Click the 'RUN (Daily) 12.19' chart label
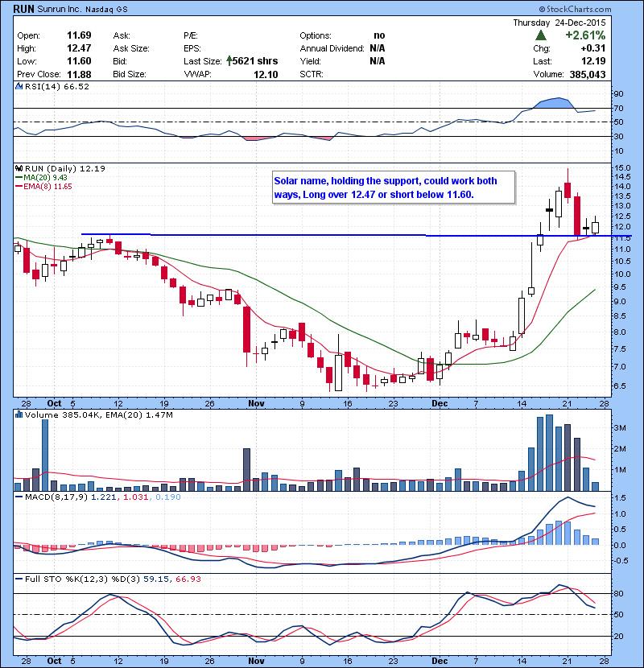This screenshot has height=668, width=644. pyautogui.click(x=64, y=168)
